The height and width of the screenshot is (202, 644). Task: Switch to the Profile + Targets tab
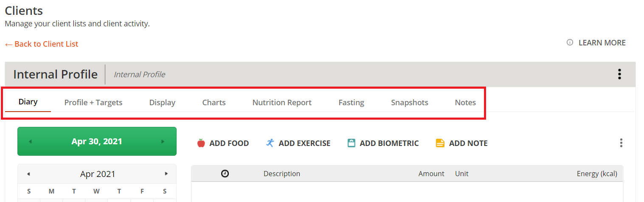click(93, 102)
